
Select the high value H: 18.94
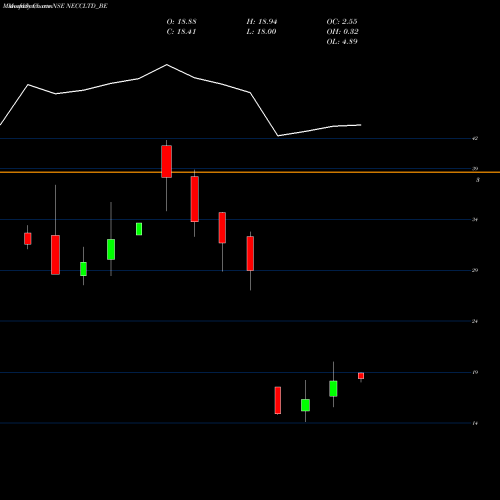tap(262, 22)
